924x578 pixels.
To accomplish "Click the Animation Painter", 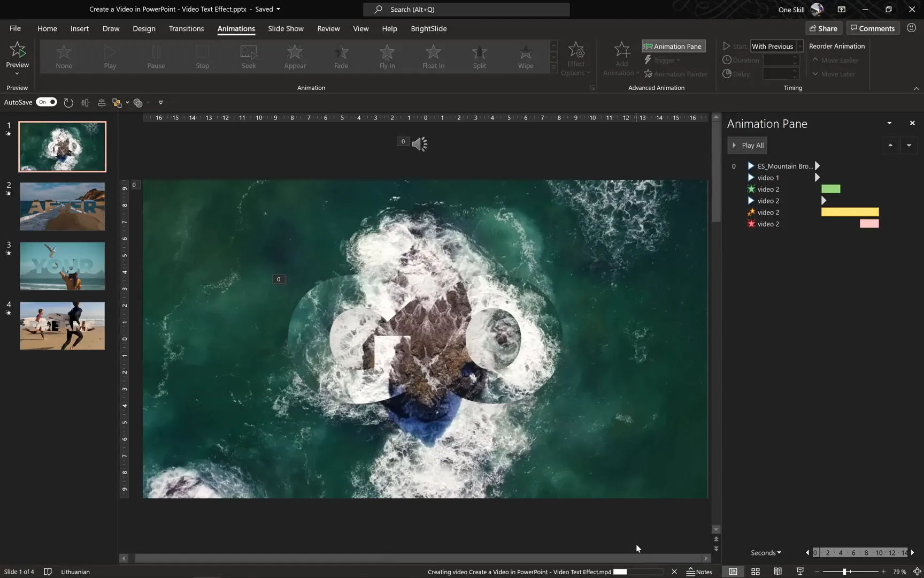I will coord(675,73).
